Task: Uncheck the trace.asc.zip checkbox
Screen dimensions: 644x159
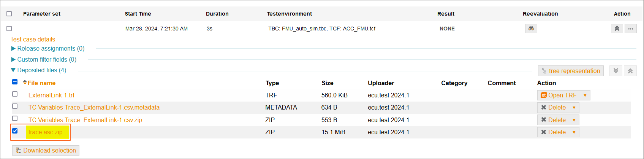Action: [x=15, y=131]
